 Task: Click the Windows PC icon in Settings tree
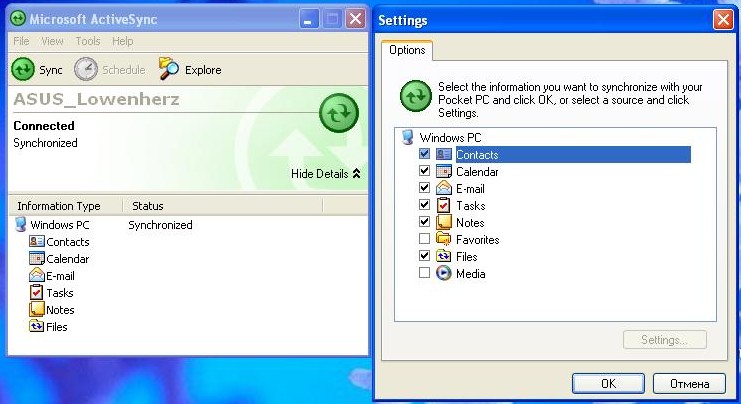[x=407, y=137]
